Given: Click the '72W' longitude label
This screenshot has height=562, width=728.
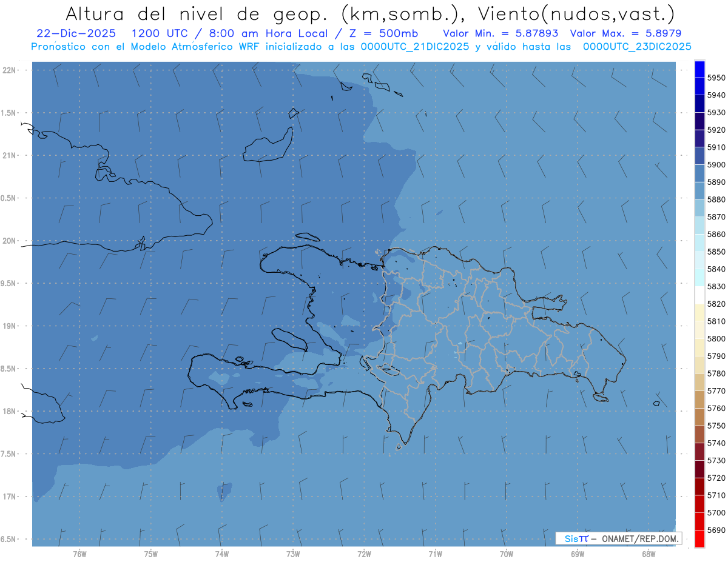Looking at the screenshot, I should coord(364,554).
